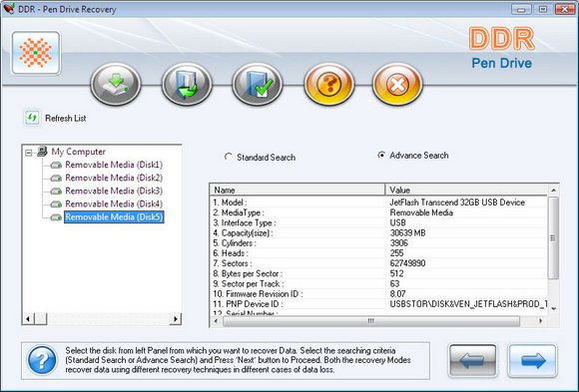The width and height of the screenshot is (579, 392).
Task: Click the drive icon beside Removable Media (Disk2)
Action: [x=56, y=179]
